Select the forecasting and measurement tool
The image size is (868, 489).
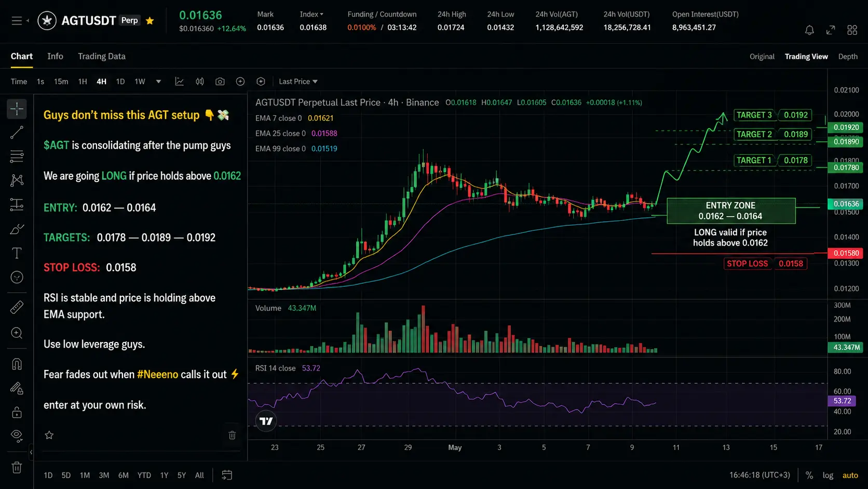[x=17, y=205]
